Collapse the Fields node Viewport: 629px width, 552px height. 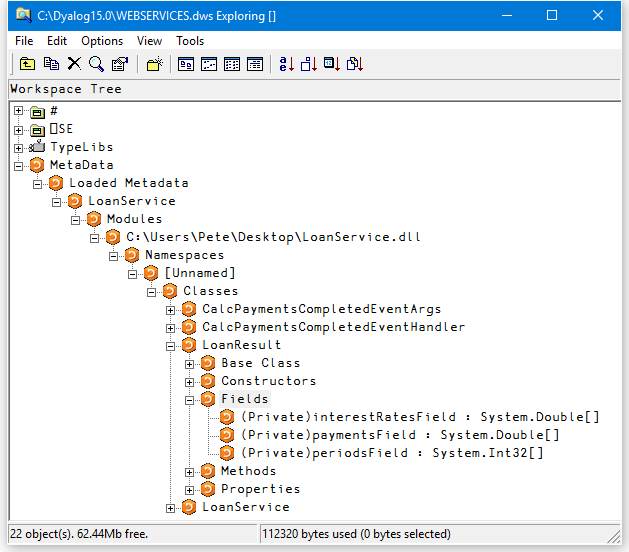[x=190, y=399]
